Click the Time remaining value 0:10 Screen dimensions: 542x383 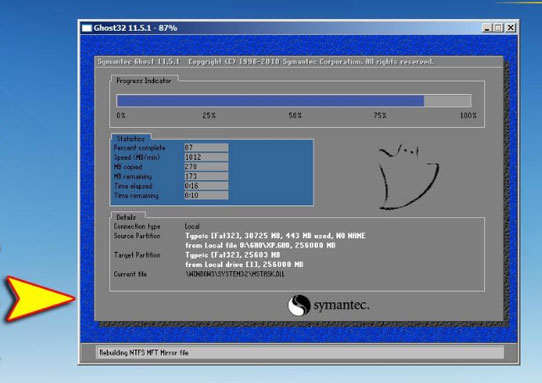(x=206, y=195)
